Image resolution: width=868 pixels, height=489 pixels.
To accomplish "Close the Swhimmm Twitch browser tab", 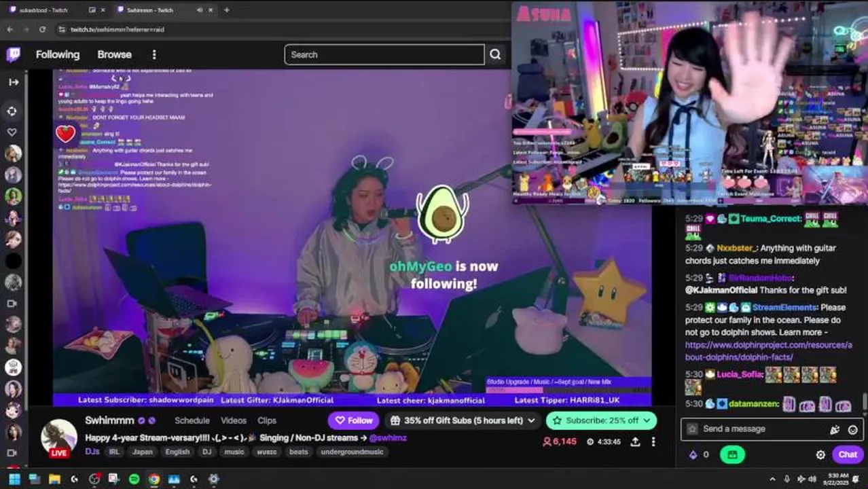I will [212, 10].
